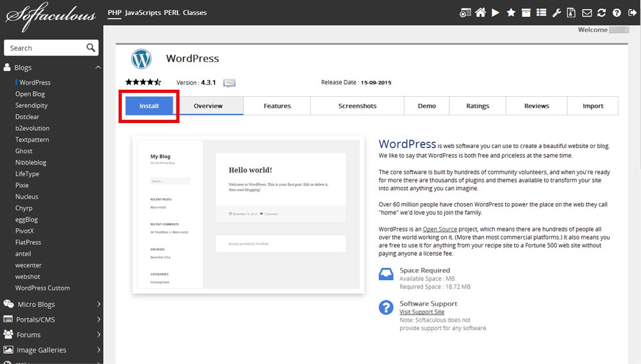This screenshot has height=364, width=641.
Task: Click the Softaculous logo
Action: click(51, 16)
